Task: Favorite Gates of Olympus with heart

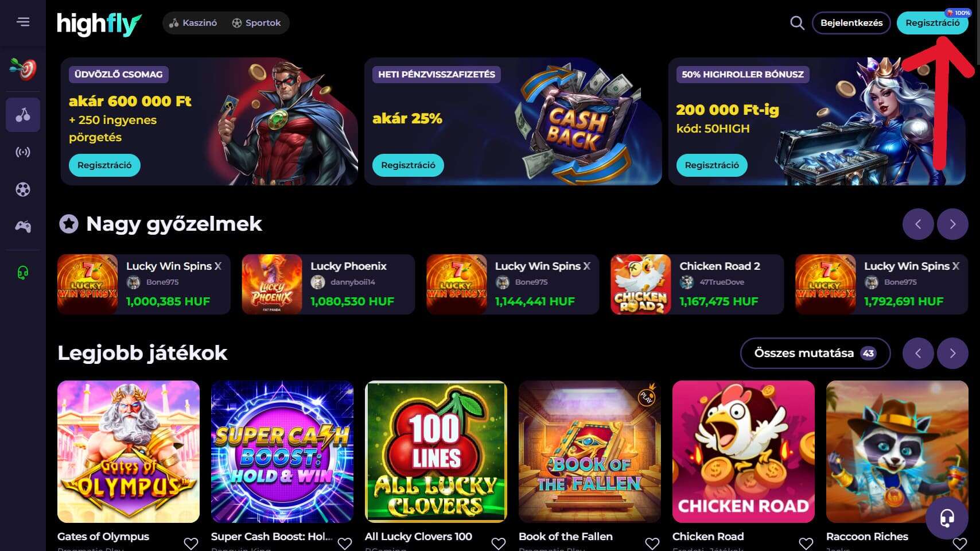Action: (191, 543)
